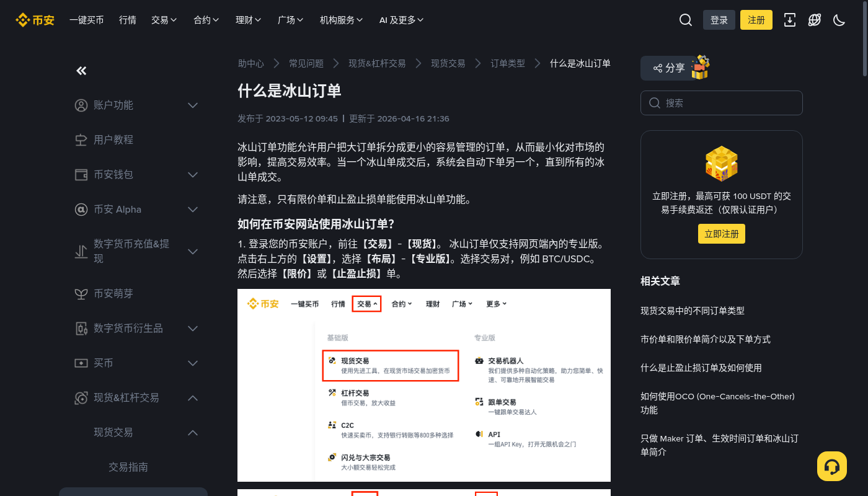Open related article 现货交易中的不同订单类型
This screenshot has width=868, height=496.
693,311
